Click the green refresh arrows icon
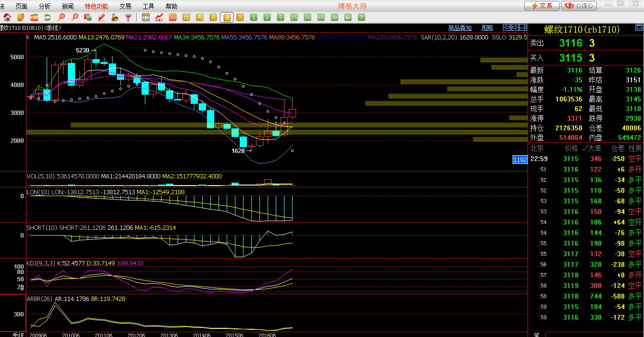This screenshot has height=337, width=644. pyautogui.click(x=48, y=17)
